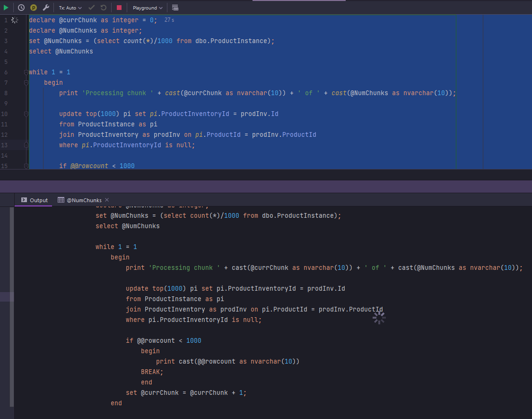The height and width of the screenshot is (419, 532).
Task: Open the query history clock icon
Action: (21, 8)
